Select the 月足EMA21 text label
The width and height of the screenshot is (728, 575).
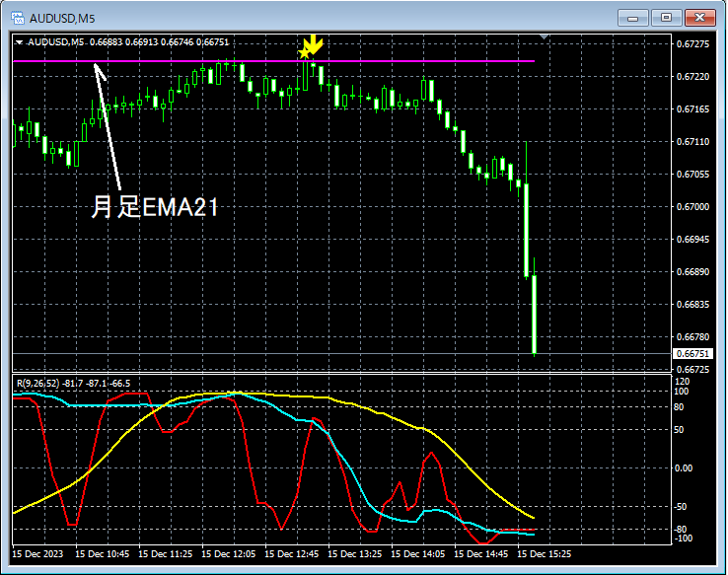pyautogui.click(x=154, y=208)
